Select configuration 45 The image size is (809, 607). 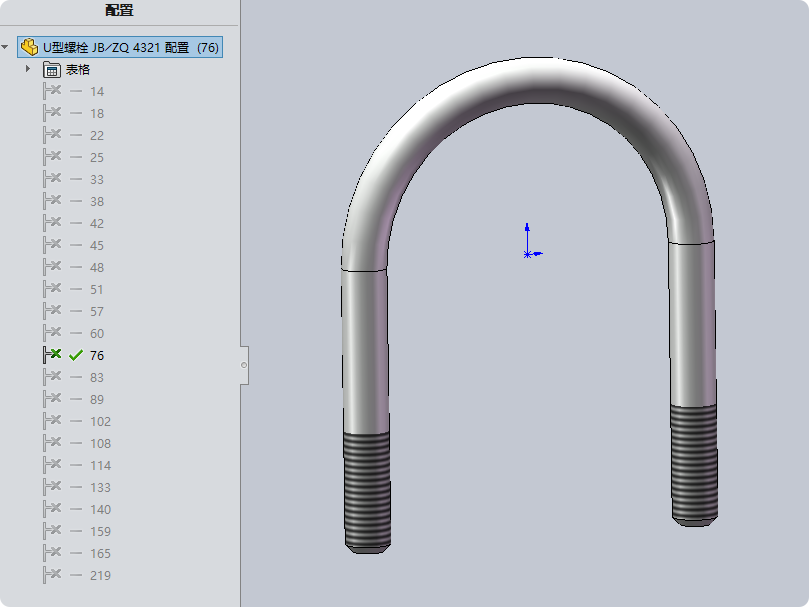click(97, 245)
